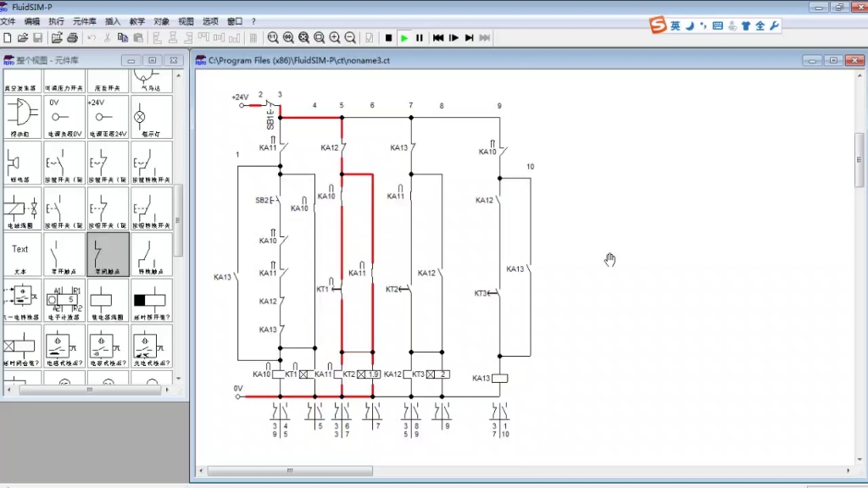Click the Zoom In magnifier icon
The image size is (868, 488).
[335, 38]
